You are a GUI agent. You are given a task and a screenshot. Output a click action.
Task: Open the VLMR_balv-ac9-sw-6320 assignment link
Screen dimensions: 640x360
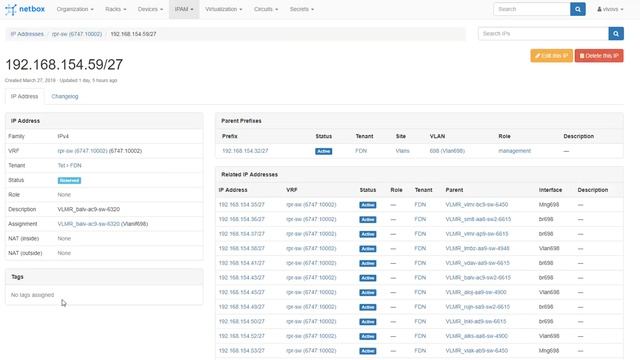tap(89, 224)
